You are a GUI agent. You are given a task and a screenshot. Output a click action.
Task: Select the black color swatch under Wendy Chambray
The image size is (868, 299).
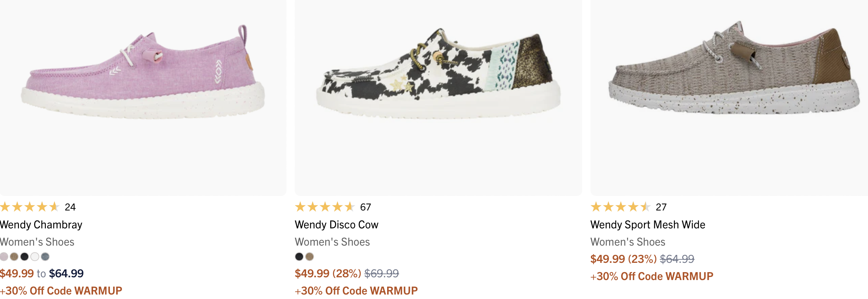pos(24,257)
